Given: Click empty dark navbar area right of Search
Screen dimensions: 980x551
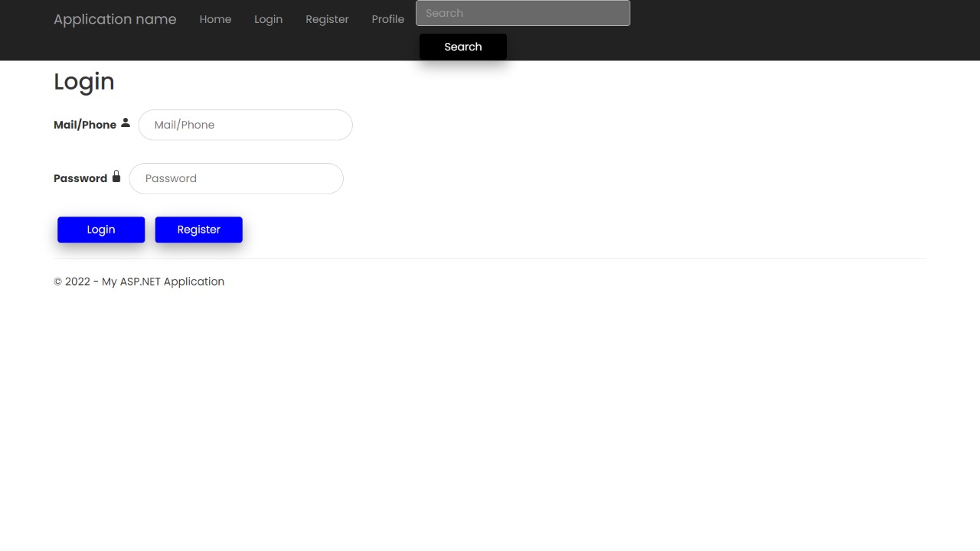Looking at the screenshot, I should pos(766,31).
